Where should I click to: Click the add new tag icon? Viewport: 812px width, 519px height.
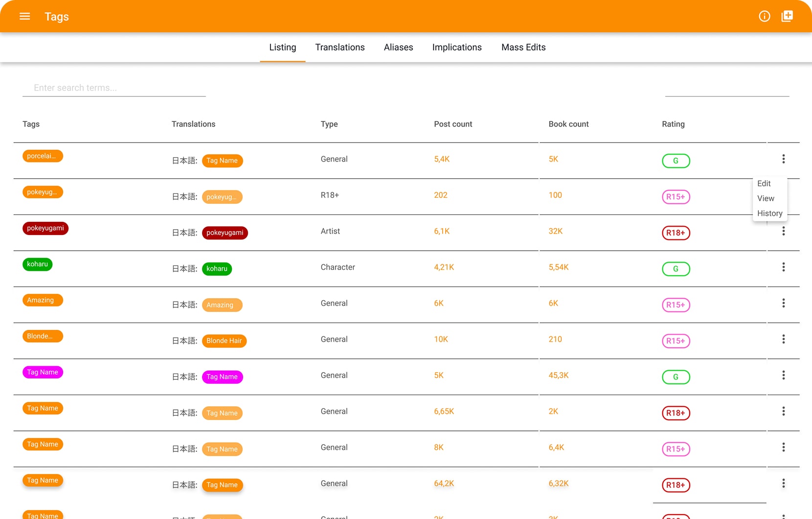787,16
